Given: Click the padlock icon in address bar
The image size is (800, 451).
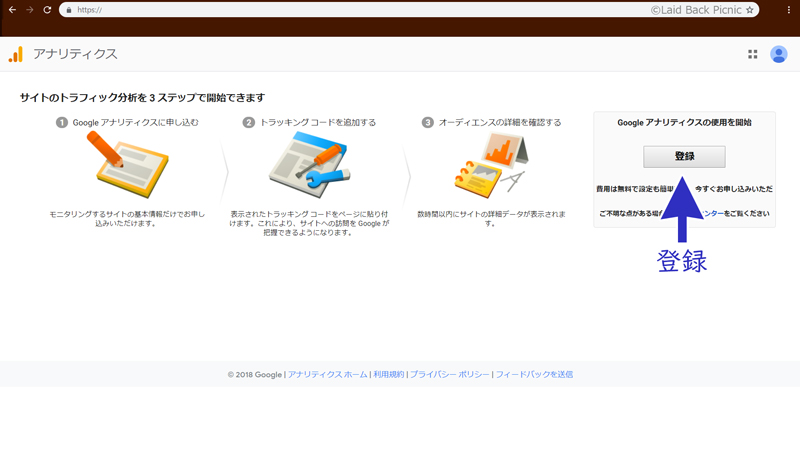Looking at the screenshot, I should pos(69,10).
